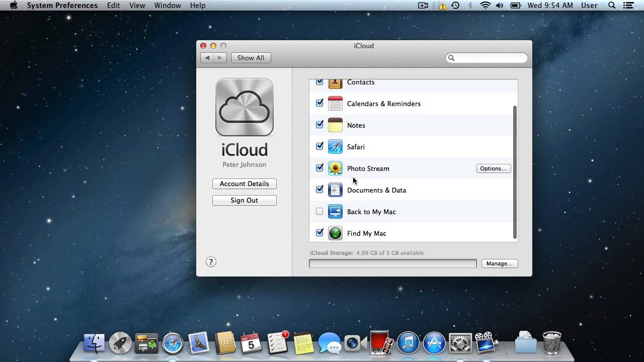
Task: Click the round help question mark button
Action: point(211,262)
